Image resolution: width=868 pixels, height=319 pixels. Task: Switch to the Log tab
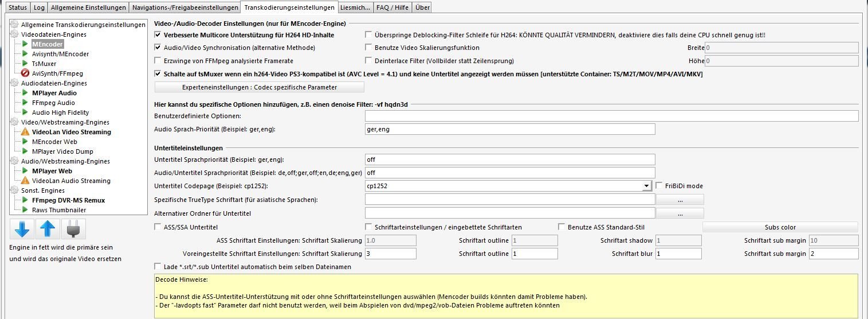pos(39,7)
